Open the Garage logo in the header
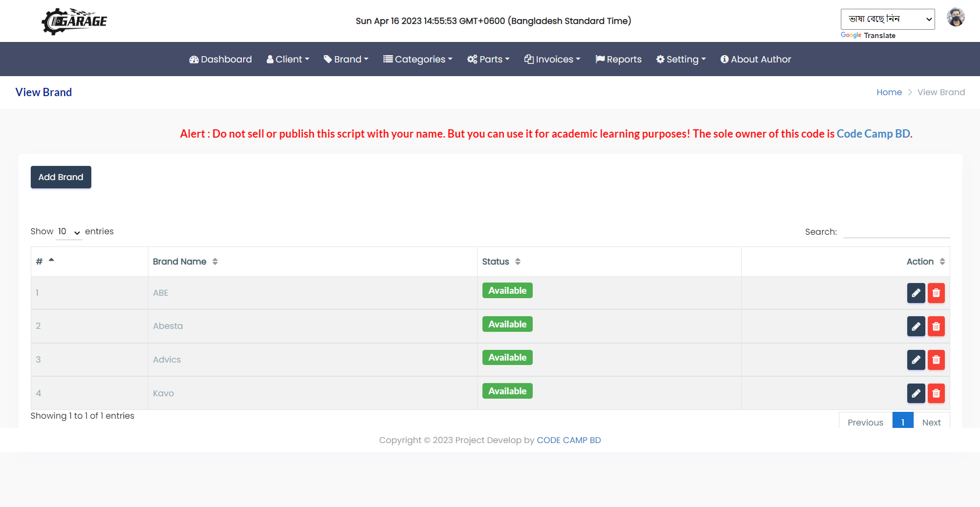 (x=74, y=20)
